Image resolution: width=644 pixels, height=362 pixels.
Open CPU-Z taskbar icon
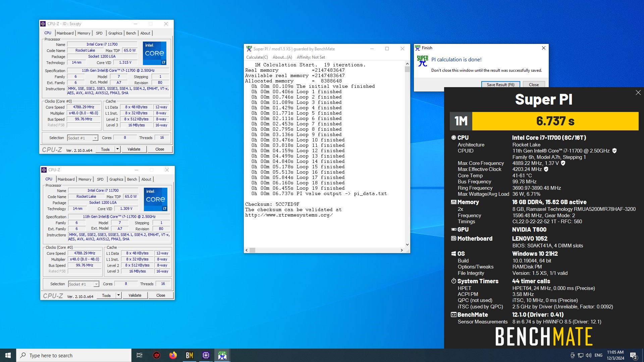[206, 355]
